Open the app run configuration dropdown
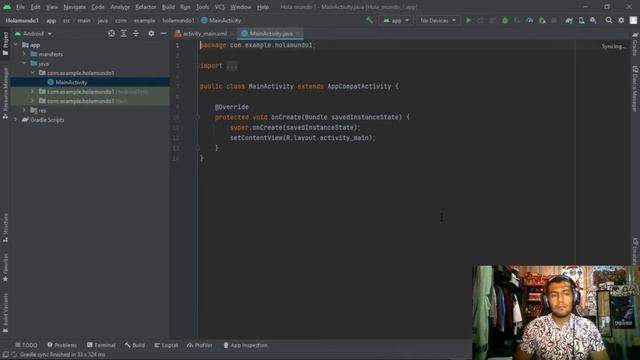 tap(396, 20)
